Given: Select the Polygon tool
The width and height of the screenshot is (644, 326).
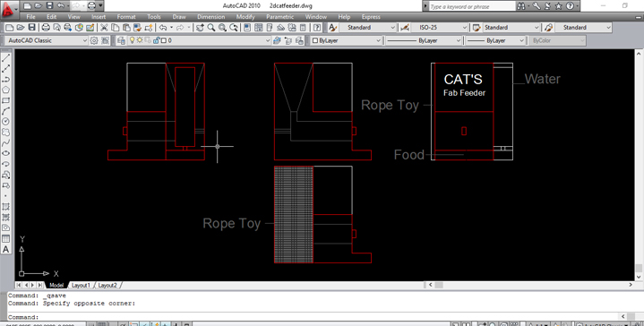Looking at the screenshot, I should point(5,90).
